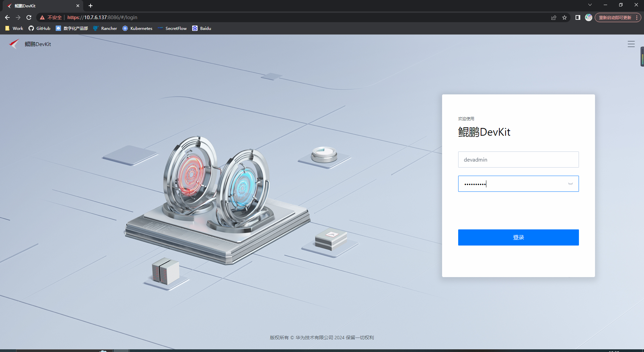Click the browser profile avatar
Image resolution: width=644 pixels, height=352 pixels.
(589, 17)
